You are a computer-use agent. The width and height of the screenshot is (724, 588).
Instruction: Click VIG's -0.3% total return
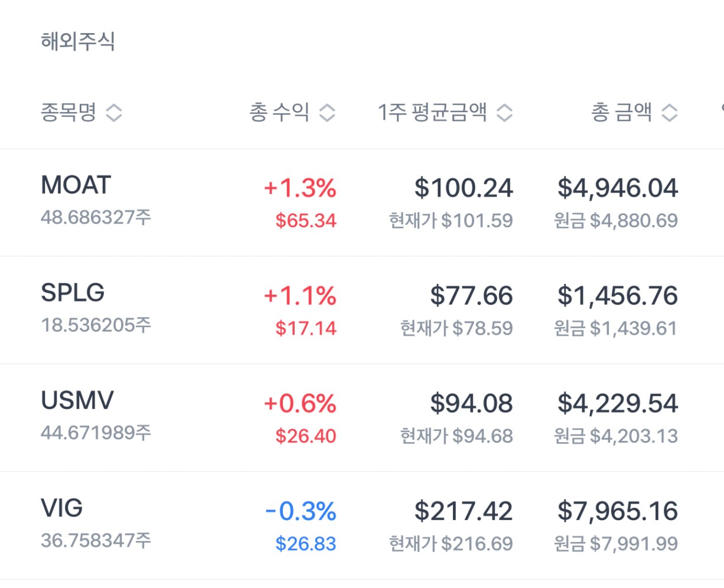click(301, 511)
